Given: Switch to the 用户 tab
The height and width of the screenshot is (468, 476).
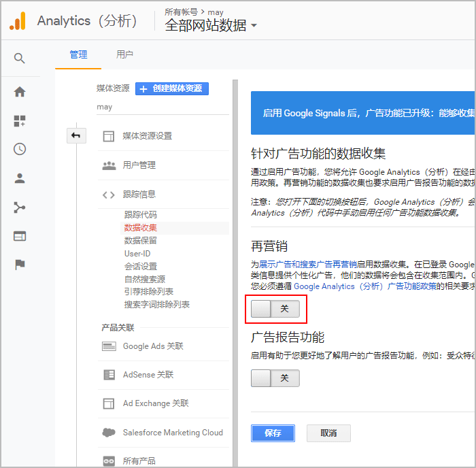Looking at the screenshot, I should coord(124,54).
